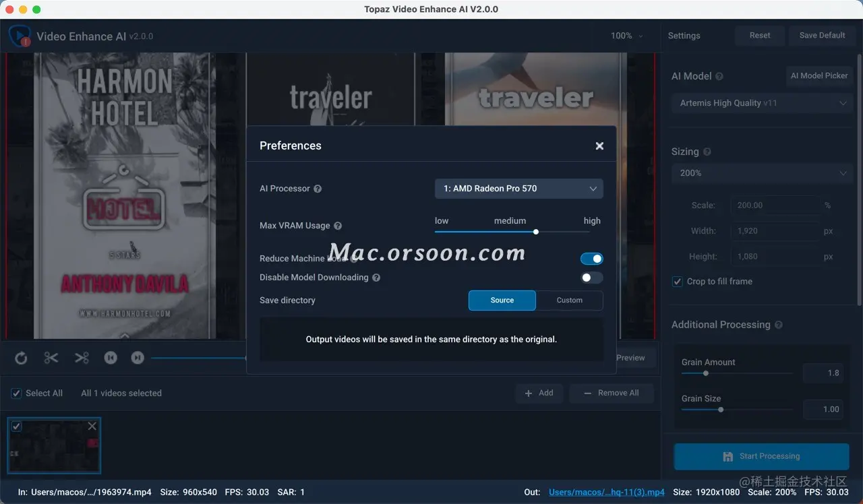
Task: Toggle Reduce Machine Load switch off
Action: pyautogui.click(x=592, y=259)
